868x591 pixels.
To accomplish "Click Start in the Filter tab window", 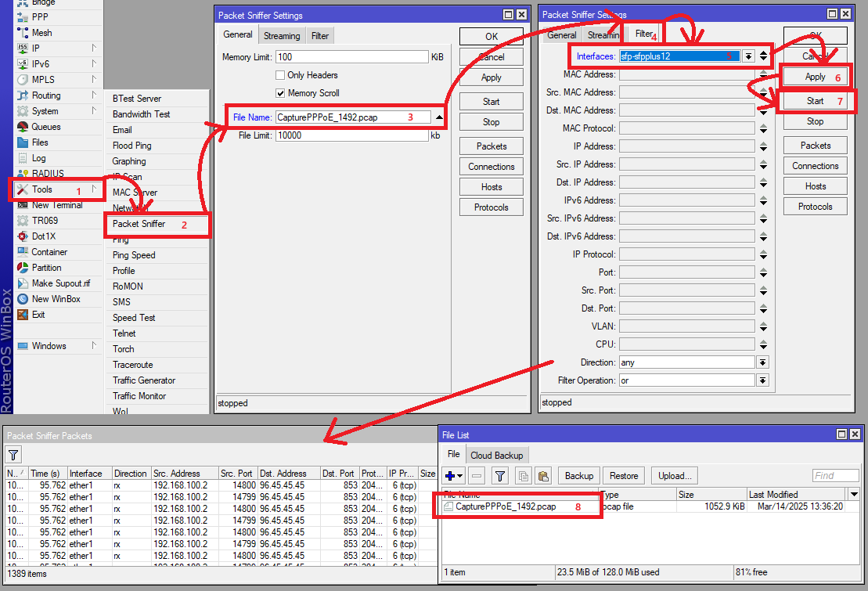I will coord(815,101).
